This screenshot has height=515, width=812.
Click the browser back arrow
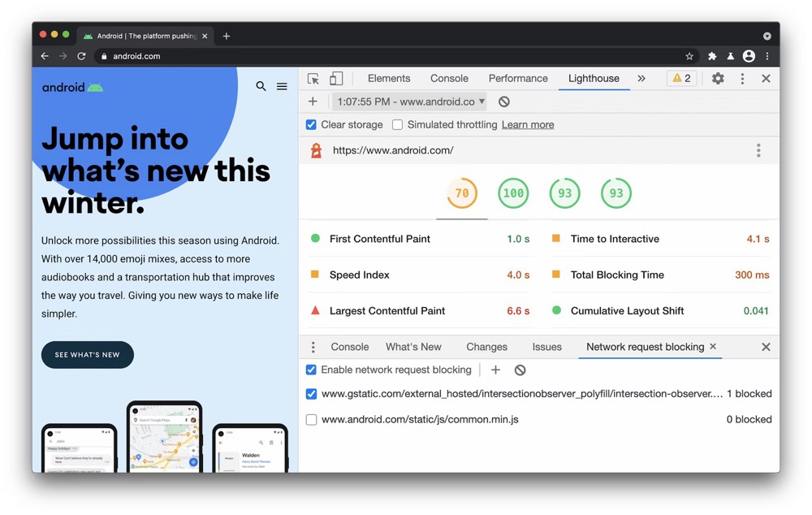45,56
